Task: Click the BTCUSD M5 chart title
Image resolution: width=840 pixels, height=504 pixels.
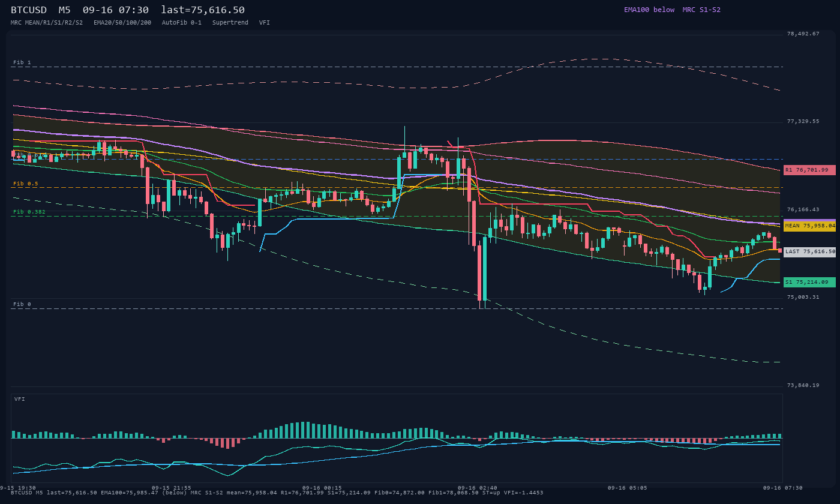Action: click(128, 10)
